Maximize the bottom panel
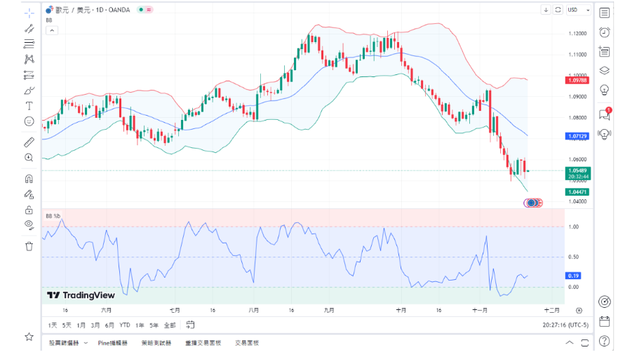Viewport: 618px width, 364px height. coord(585,343)
